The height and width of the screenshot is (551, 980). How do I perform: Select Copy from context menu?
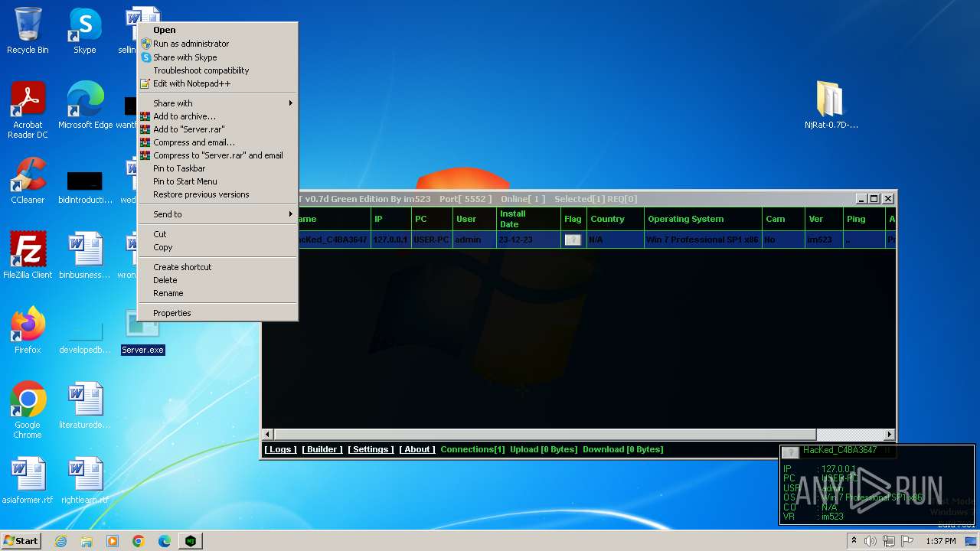tap(217, 247)
